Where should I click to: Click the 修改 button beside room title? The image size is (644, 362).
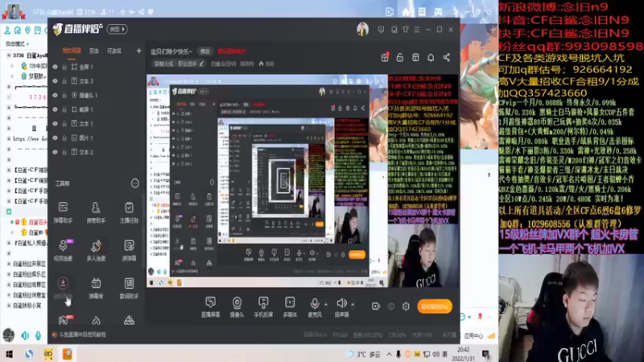pos(205,51)
